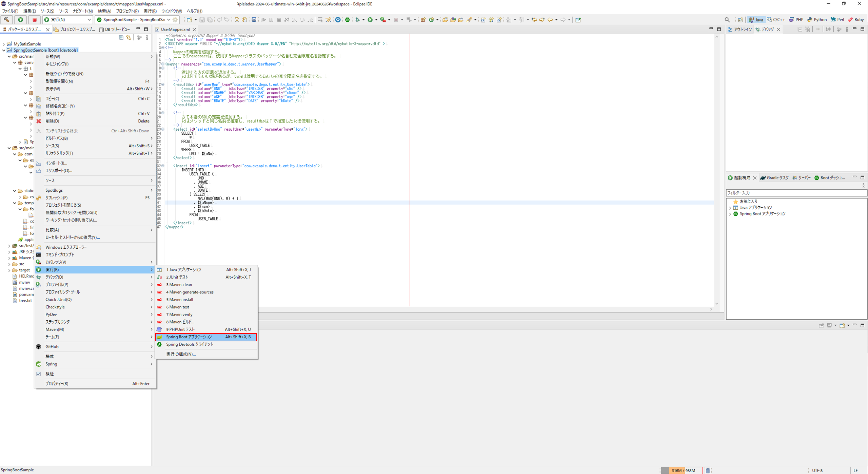Toggle link-with-editor in Package Explorer
Screen dimensions: 868x474
[129, 37]
